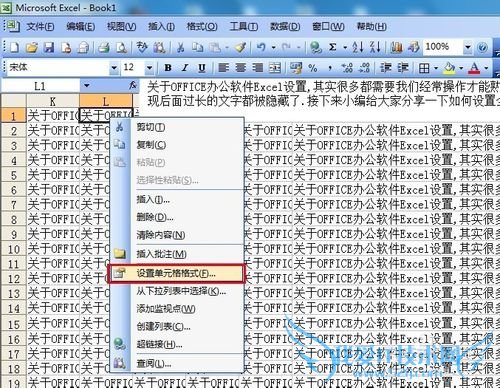The width and height of the screenshot is (500, 388).
Task: Click the Print icon in the toolbar
Action: point(104,48)
